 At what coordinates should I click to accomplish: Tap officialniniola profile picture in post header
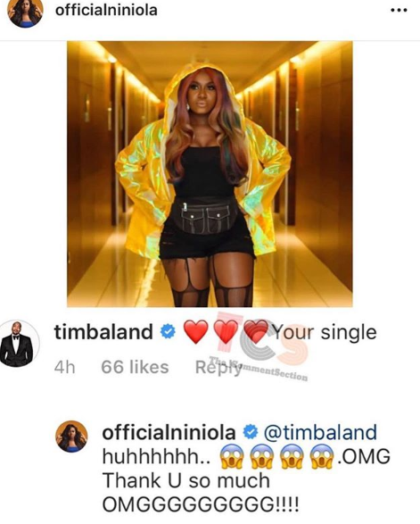coord(25,12)
